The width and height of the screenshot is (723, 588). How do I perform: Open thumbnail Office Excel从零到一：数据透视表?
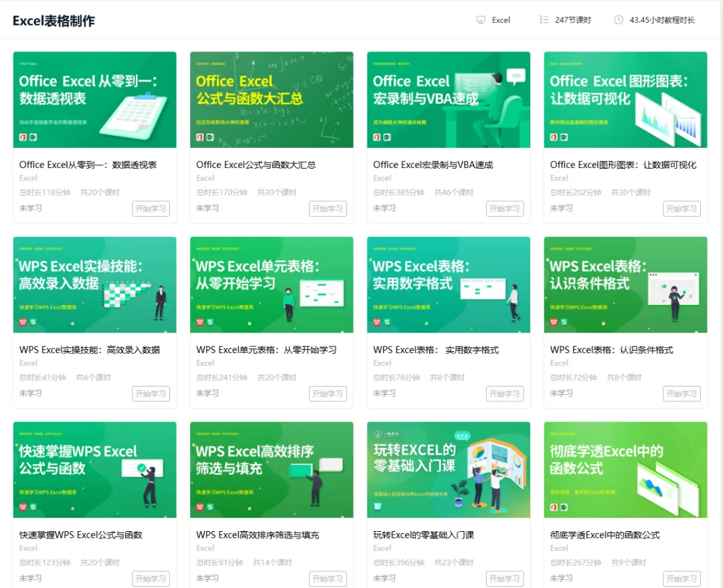point(94,100)
